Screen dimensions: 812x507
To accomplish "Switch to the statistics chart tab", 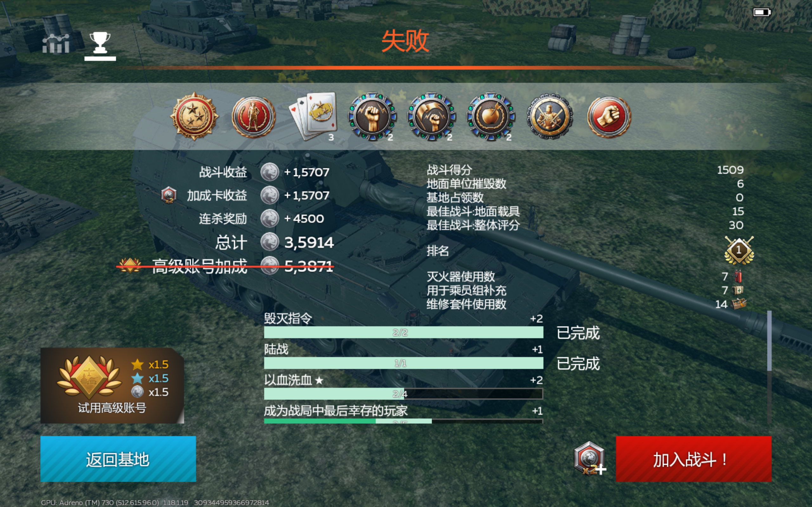I will 56,44.
